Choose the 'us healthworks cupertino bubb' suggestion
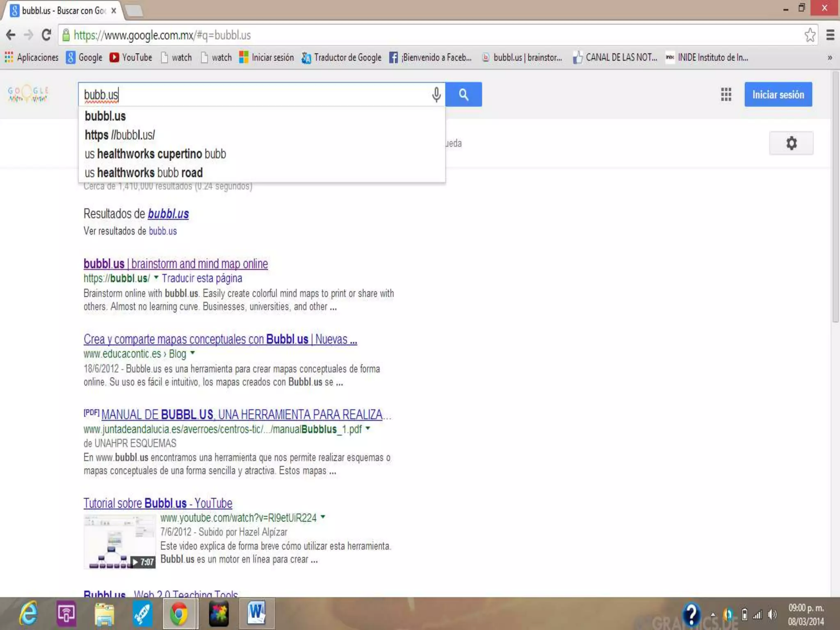Screen dimensions: 840x630 155,154
